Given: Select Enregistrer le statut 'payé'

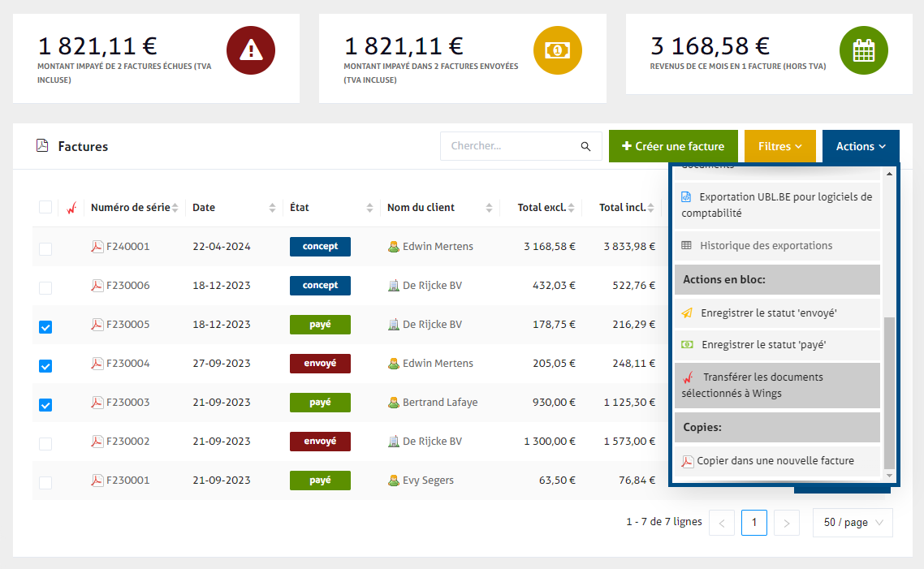Looking at the screenshot, I should point(762,345).
